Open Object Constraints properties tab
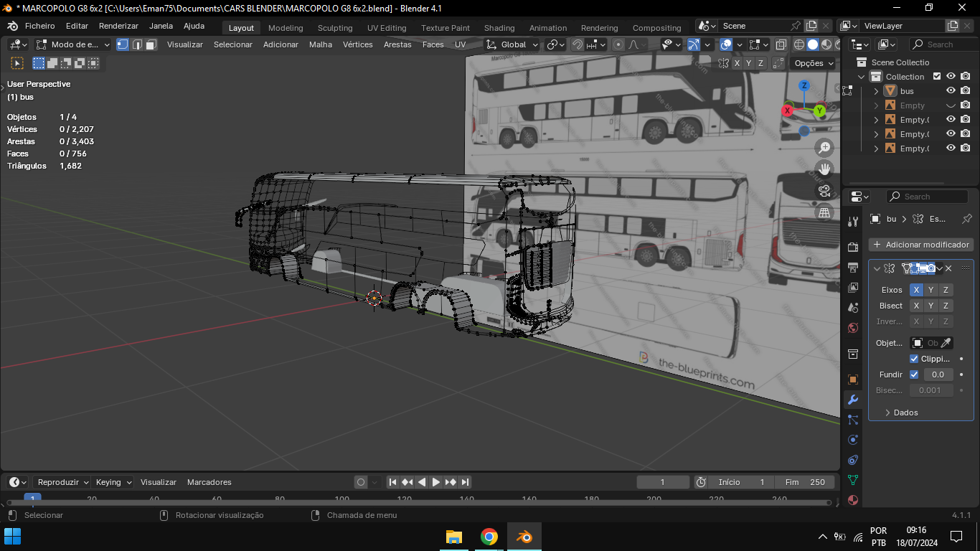The width and height of the screenshot is (980, 551). coord(853,460)
